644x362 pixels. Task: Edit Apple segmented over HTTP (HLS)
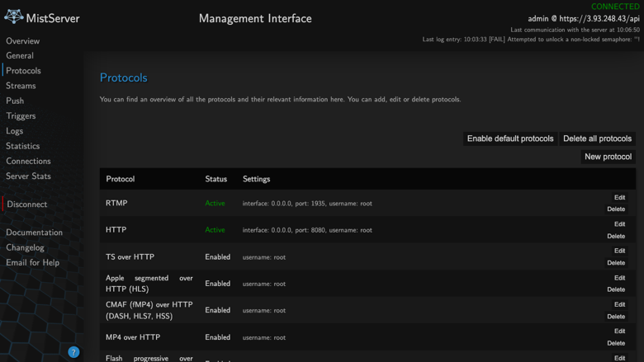[x=619, y=278]
